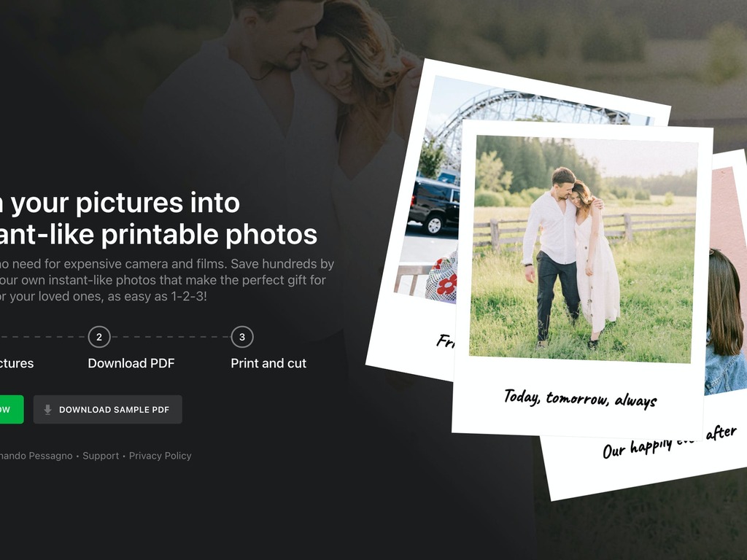747x560 pixels.
Task: Click the cut-off 'Fr' caption on back polaroid
Action: (x=445, y=341)
